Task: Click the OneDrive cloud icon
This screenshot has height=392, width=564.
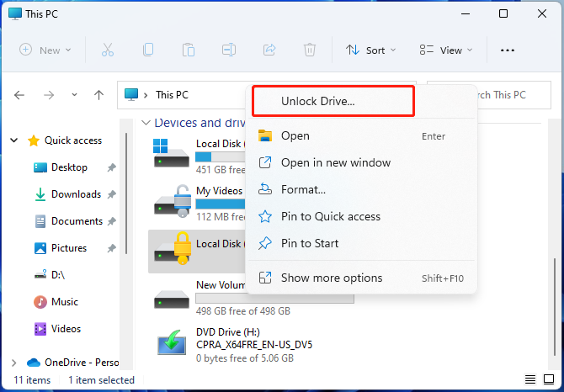Action: click(34, 363)
